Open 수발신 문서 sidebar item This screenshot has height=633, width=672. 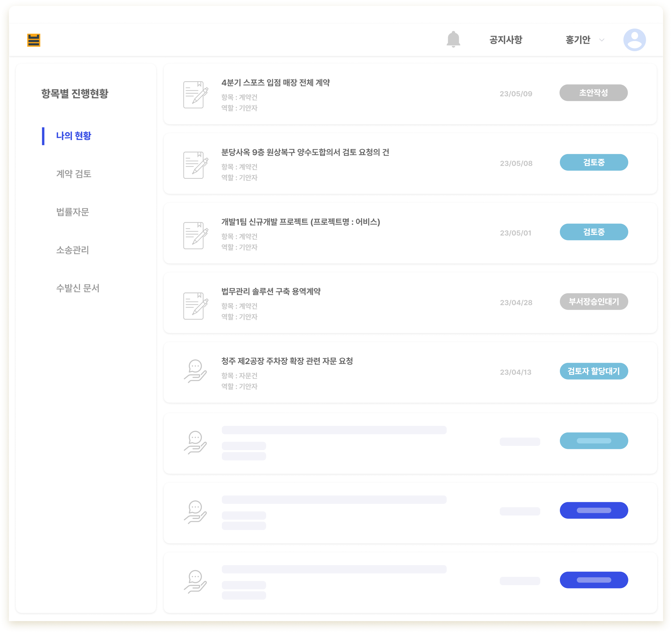pyautogui.click(x=77, y=288)
